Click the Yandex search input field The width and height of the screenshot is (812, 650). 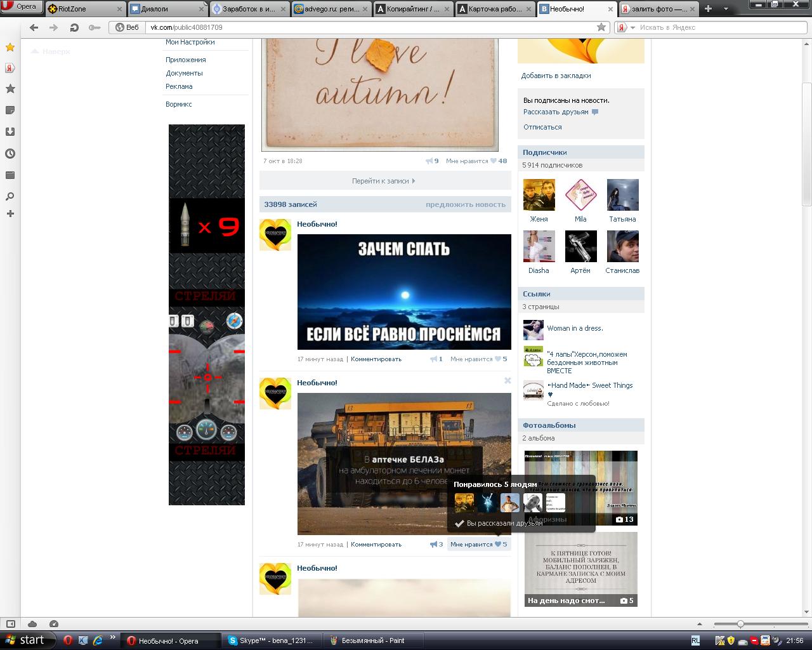(x=722, y=27)
